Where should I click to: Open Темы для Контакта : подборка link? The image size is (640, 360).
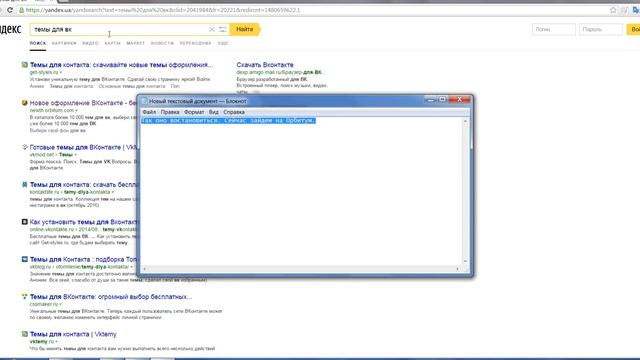(83, 259)
